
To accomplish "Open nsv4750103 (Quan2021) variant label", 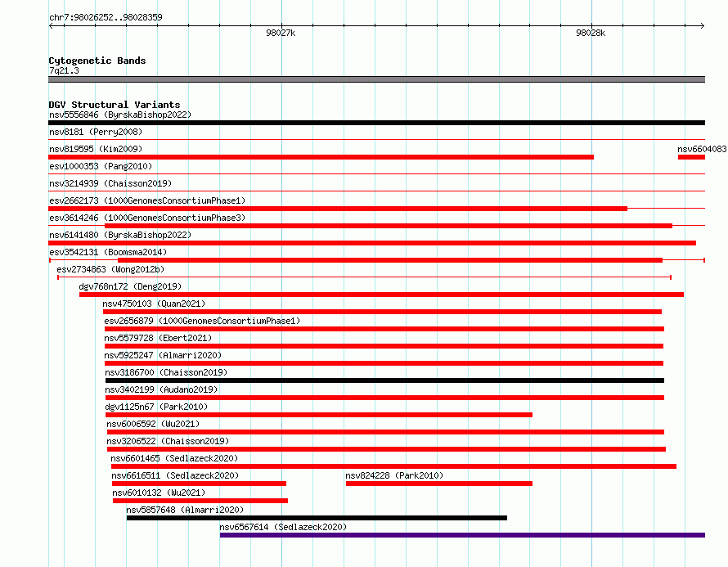I will [154, 304].
